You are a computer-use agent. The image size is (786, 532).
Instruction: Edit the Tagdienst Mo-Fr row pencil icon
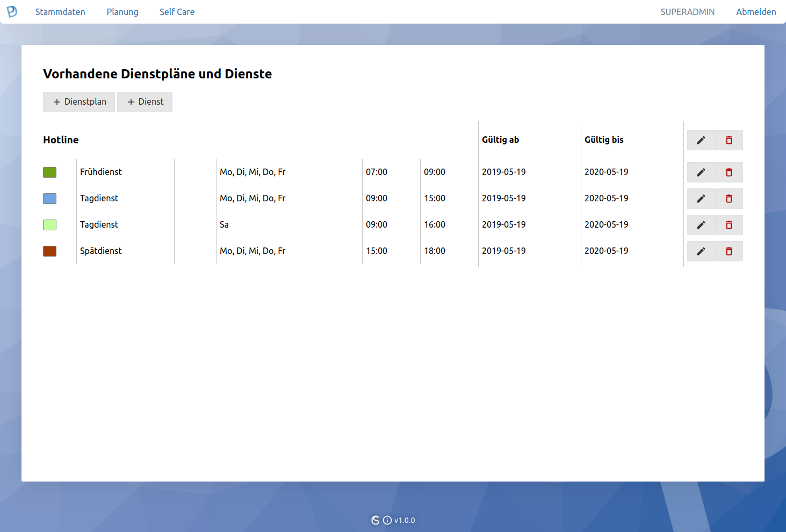701,199
